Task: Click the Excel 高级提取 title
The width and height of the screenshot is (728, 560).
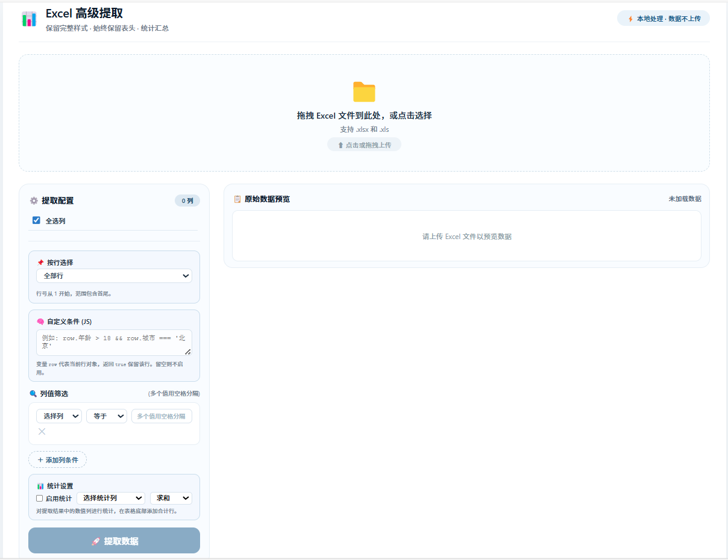Action: 84,13
